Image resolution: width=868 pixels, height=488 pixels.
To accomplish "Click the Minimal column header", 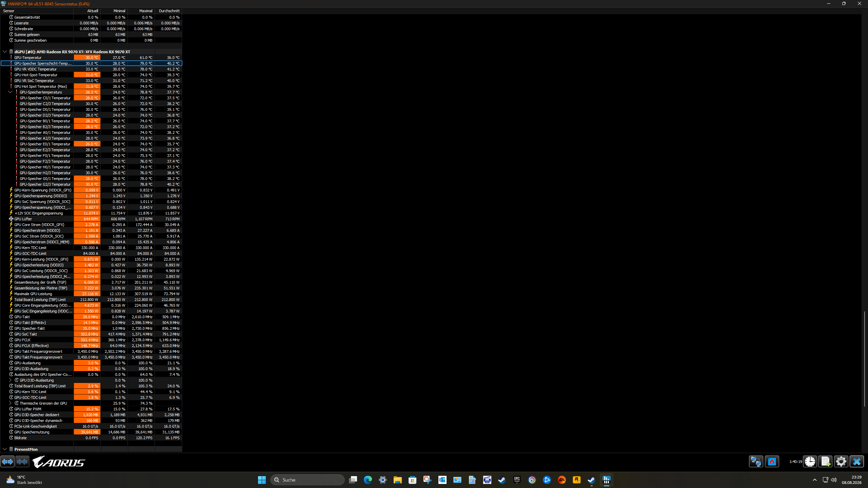I will [x=114, y=11].
